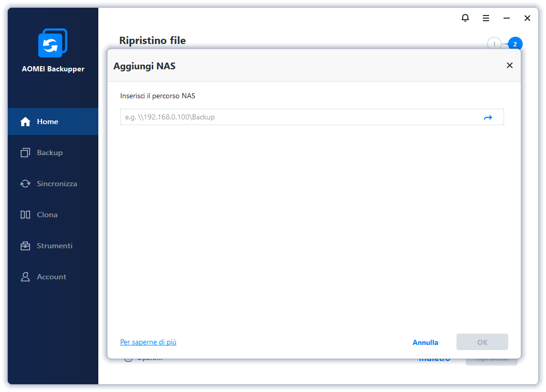
Task: Open the Per saperne di più link
Action: tap(148, 342)
